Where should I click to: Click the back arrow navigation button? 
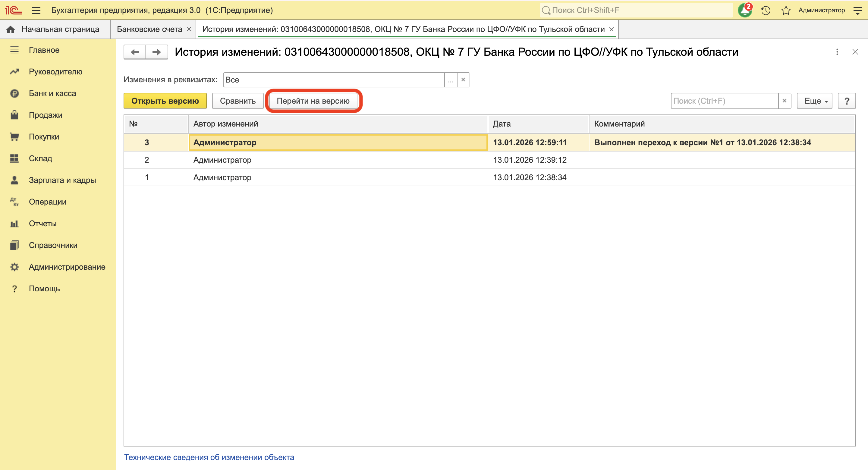point(135,52)
